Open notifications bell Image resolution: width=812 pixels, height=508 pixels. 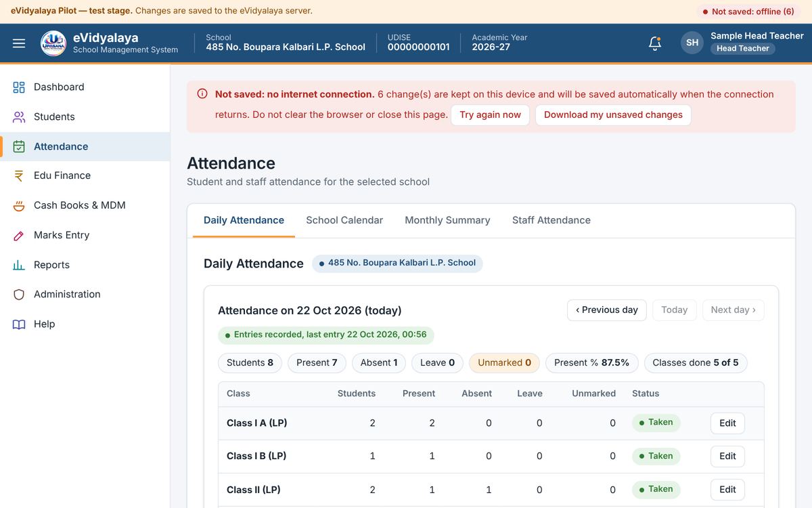point(655,43)
